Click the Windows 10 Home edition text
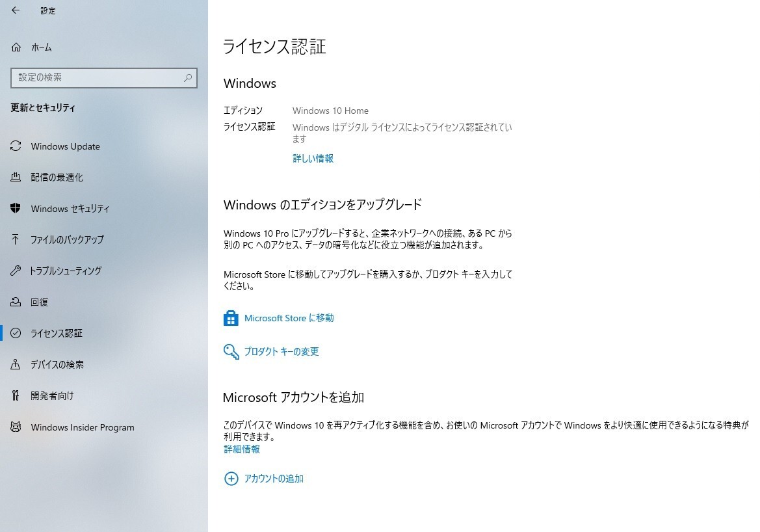 [x=330, y=111]
